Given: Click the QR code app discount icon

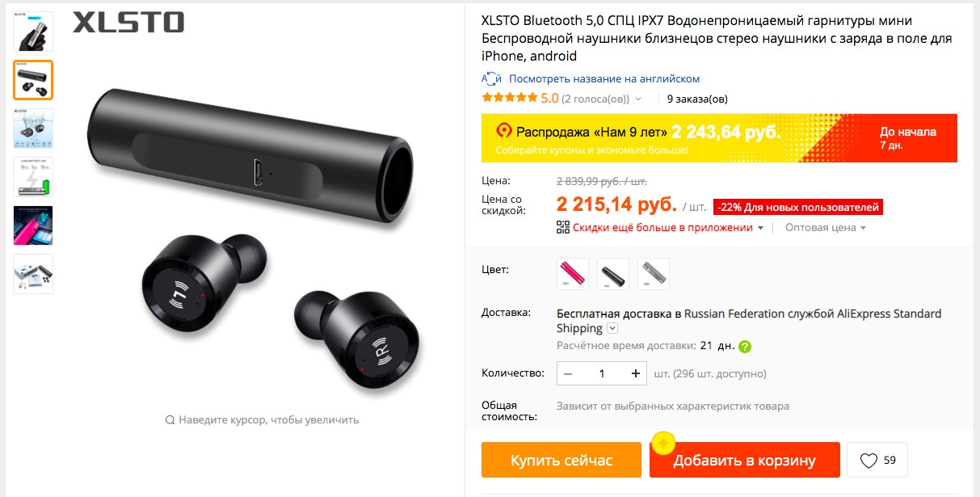Looking at the screenshot, I should click(563, 227).
